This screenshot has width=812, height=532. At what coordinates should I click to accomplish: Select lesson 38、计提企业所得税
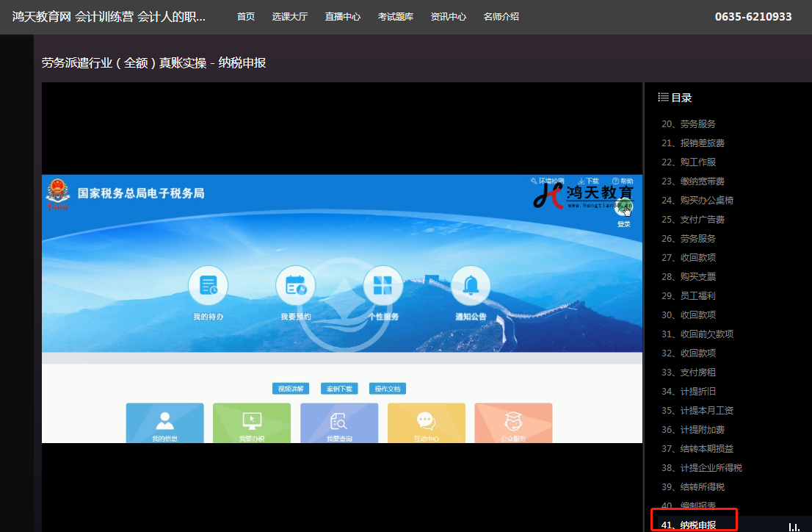[702, 467]
